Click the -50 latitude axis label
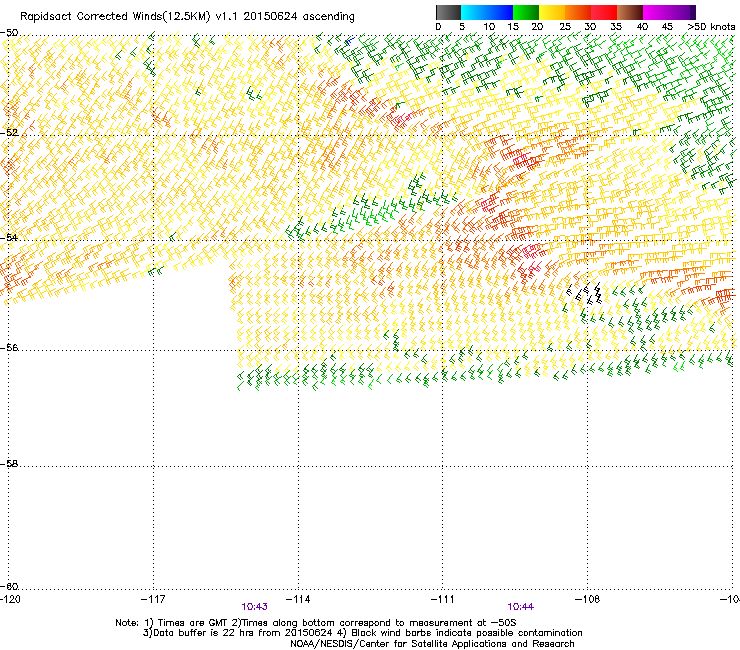 pyautogui.click(x=9, y=33)
